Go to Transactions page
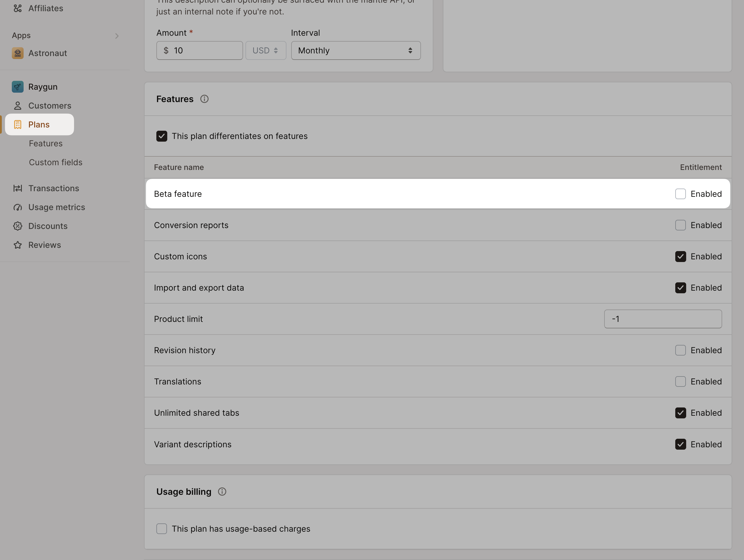Image resolution: width=744 pixels, height=560 pixels. pos(54,188)
